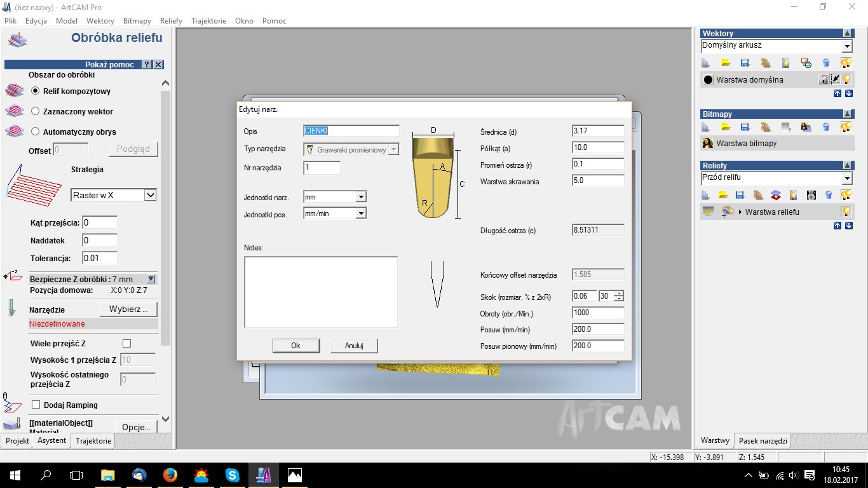Click the Pokaż pomoc help question icon

point(147,65)
